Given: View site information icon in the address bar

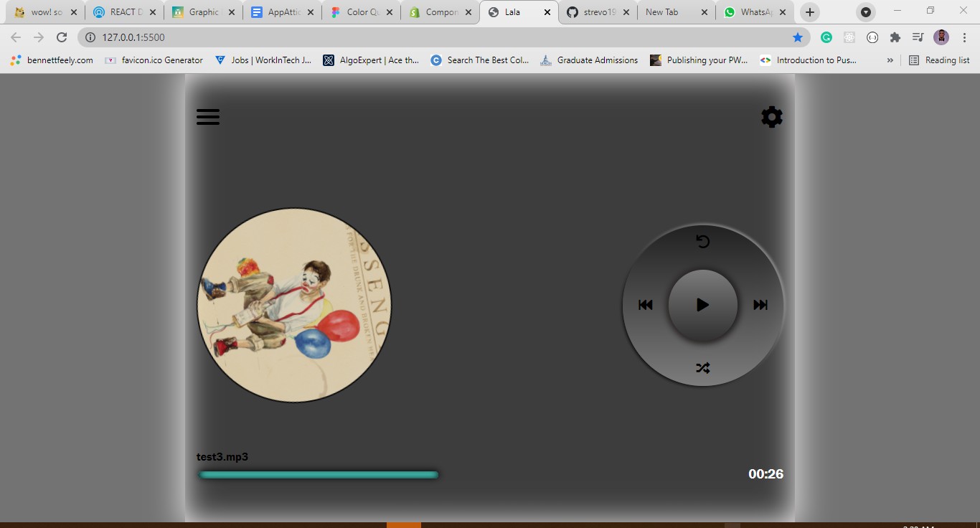Looking at the screenshot, I should pos(90,37).
